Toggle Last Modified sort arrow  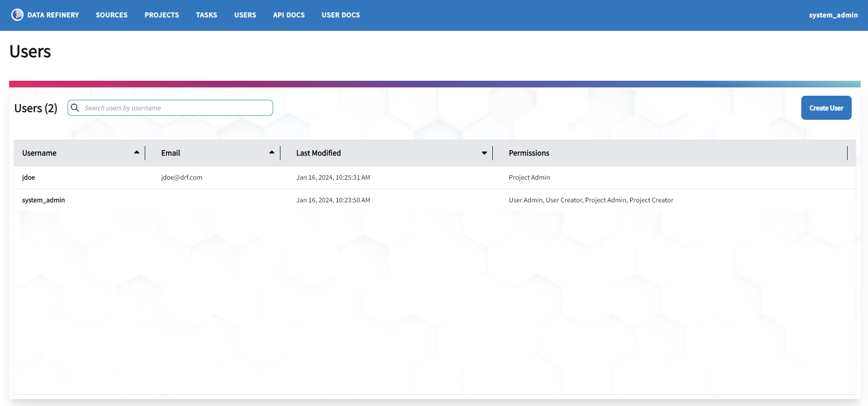[x=484, y=153]
